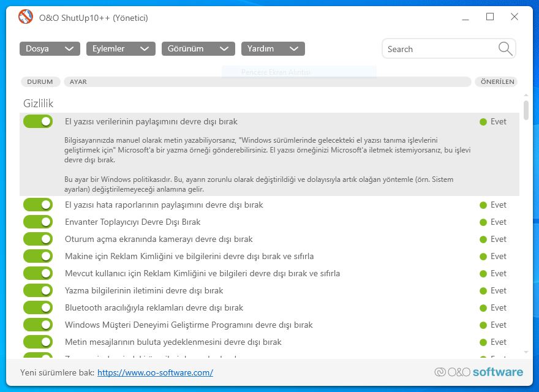The width and height of the screenshot is (539, 392).
Task: Open the Dosya dropdown menu
Action: click(50, 49)
